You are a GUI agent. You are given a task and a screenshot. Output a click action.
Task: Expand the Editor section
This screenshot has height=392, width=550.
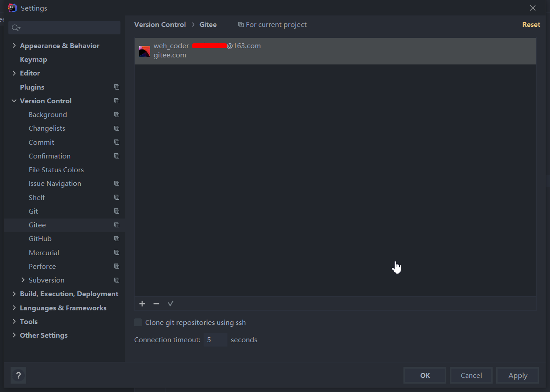pos(14,73)
